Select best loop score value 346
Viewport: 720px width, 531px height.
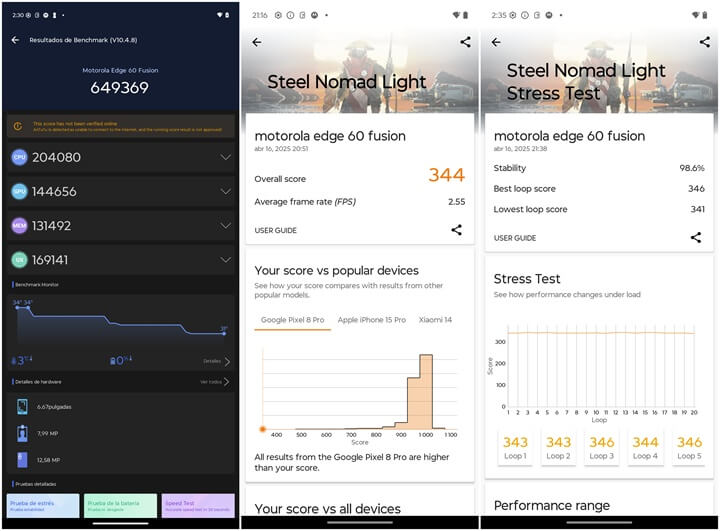coord(696,189)
